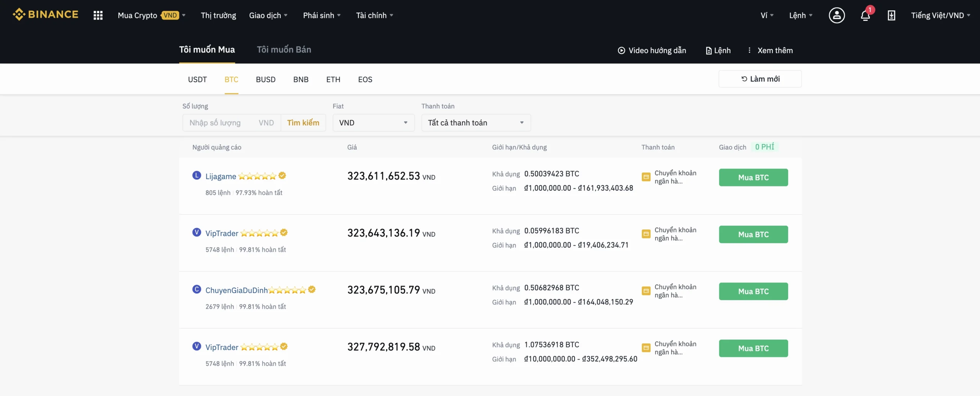Click Mua BTC for ChuyenGiaDuDinh
The height and width of the screenshot is (396, 980).
click(x=753, y=292)
